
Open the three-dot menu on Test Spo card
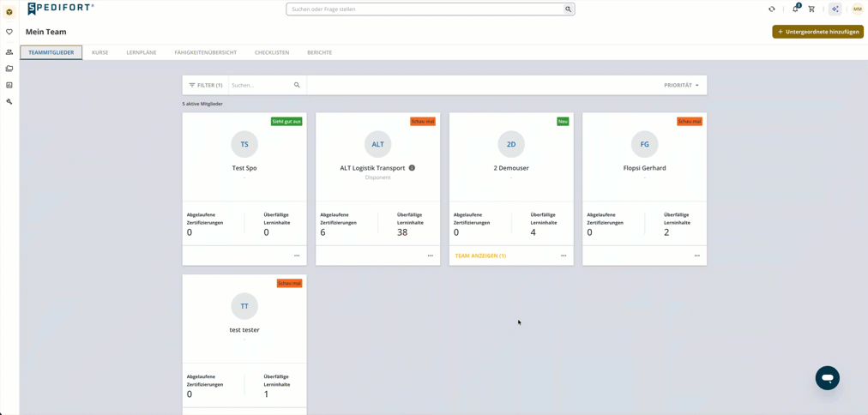pos(297,256)
